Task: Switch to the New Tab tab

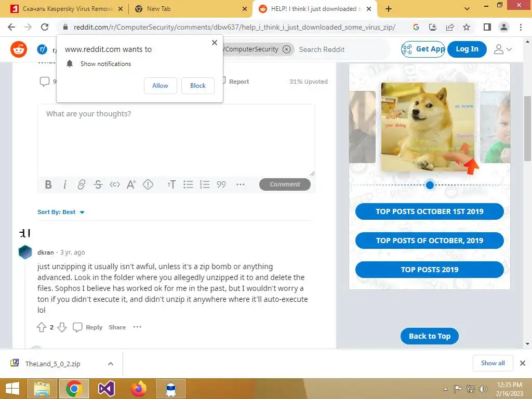Action: pos(191,9)
